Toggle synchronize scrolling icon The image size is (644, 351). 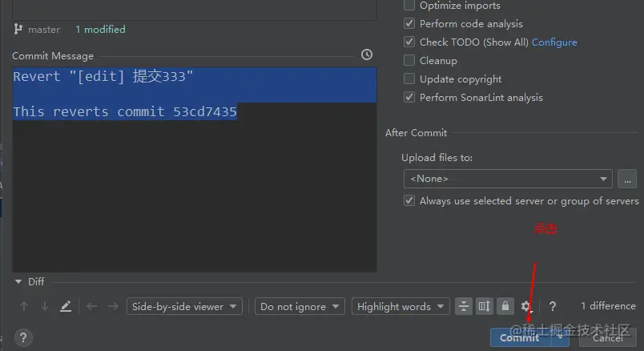click(485, 306)
